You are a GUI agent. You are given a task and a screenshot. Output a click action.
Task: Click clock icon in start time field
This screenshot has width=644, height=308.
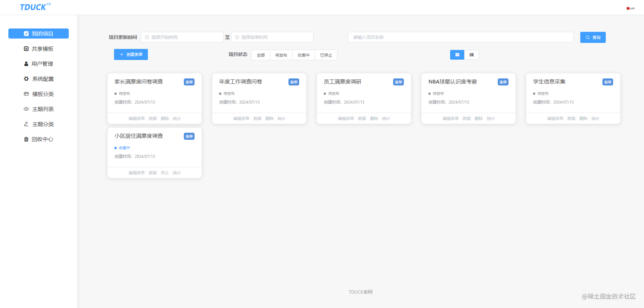147,37
